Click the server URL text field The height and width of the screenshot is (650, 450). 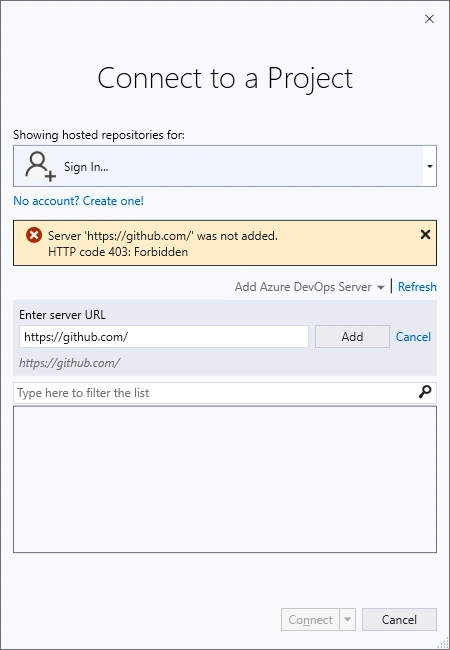coord(164,336)
